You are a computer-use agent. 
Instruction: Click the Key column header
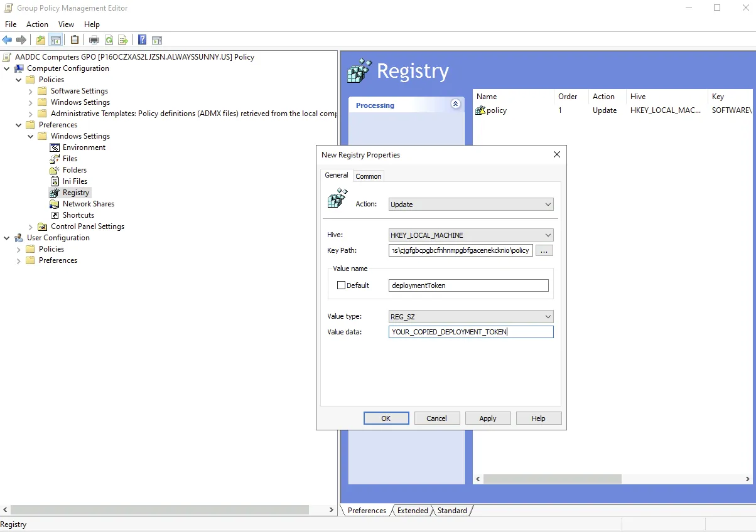click(x=731, y=97)
